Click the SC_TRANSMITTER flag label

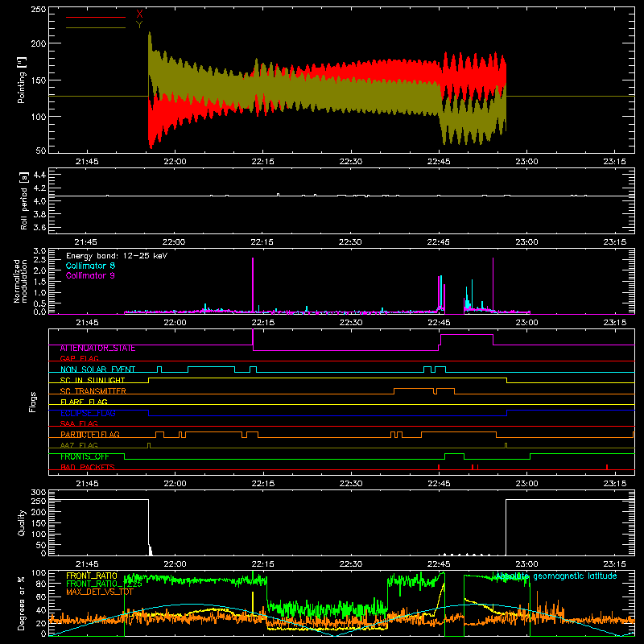93,391
